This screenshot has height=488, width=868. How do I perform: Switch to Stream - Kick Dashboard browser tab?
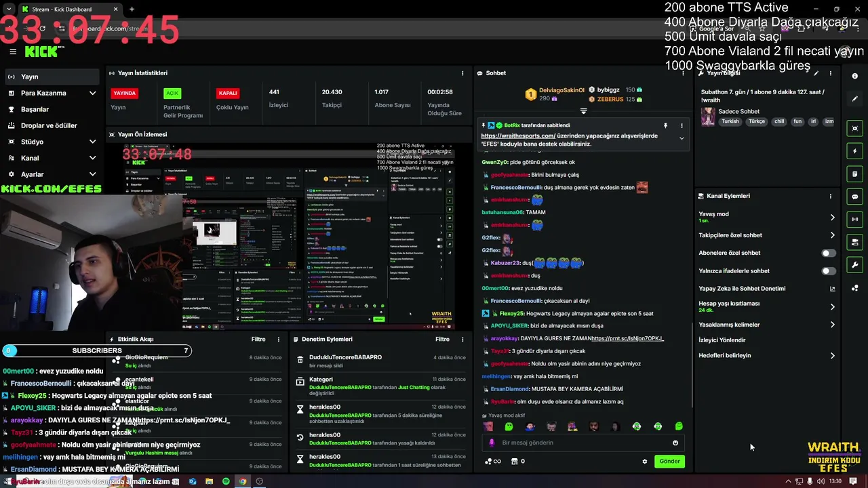[x=70, y=9]
